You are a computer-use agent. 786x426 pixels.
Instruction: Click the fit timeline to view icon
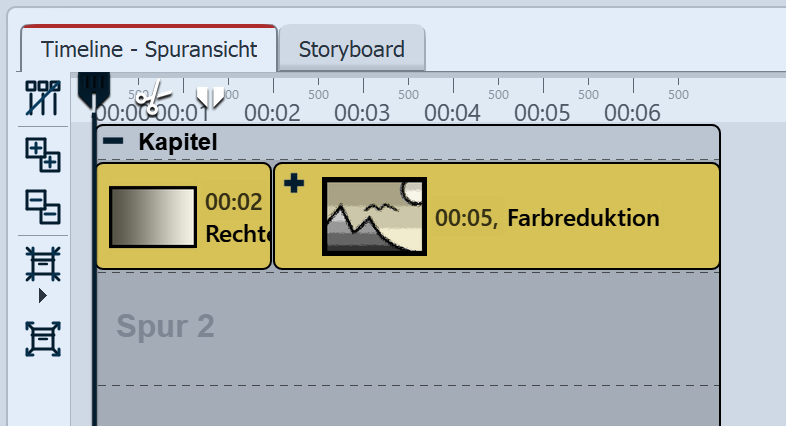pos(42,340)
